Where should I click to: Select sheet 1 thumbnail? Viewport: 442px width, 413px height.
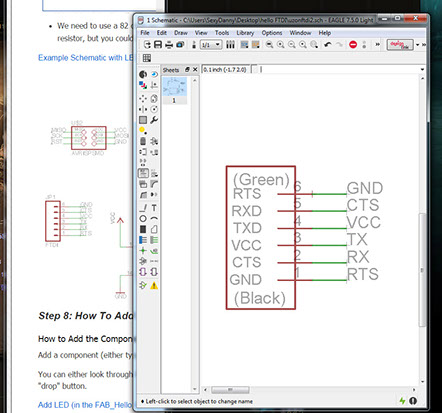pyautogui.click(x=174, y=90)
